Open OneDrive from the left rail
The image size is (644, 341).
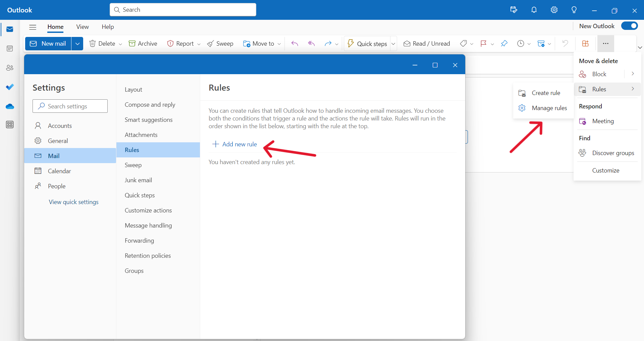click(10, 106)
